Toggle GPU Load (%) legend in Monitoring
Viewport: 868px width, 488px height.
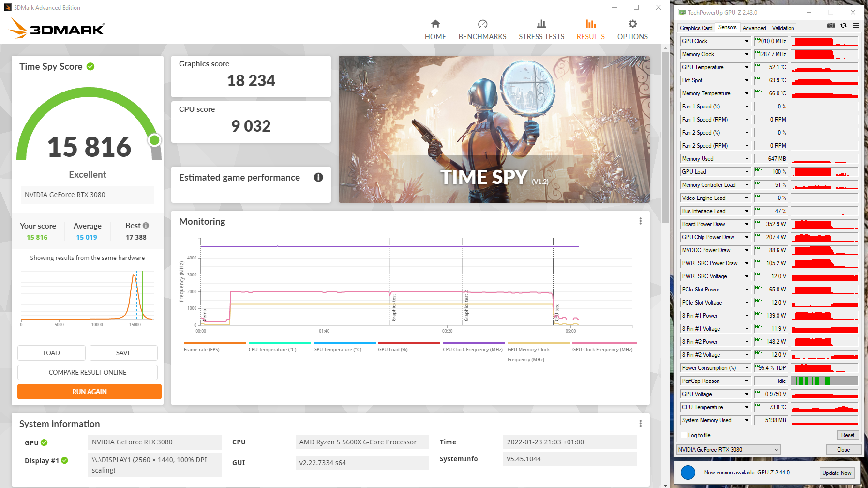[x=409, y=347]
